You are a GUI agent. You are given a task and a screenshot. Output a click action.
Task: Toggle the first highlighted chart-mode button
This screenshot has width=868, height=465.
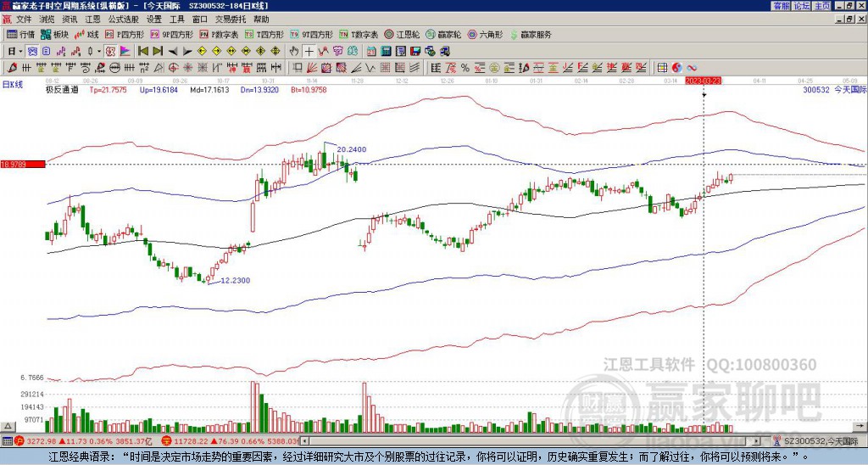(x=32, y=52)
